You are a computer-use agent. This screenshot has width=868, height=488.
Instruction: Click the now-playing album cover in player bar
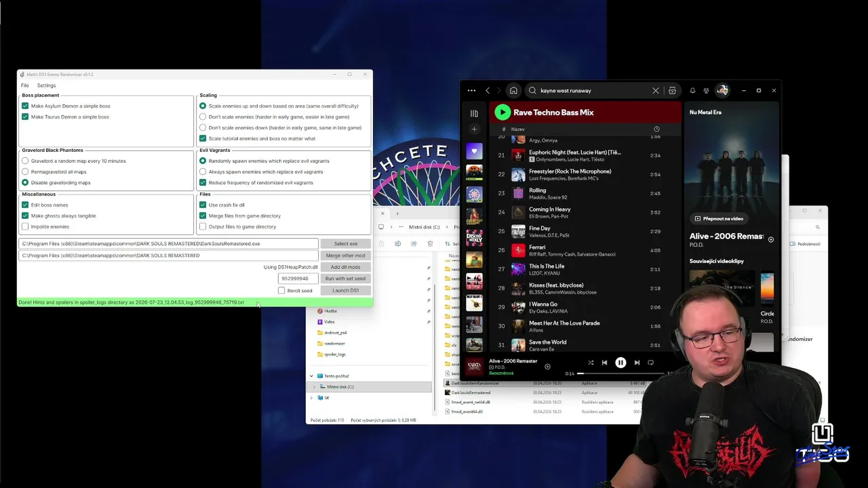click(x=475, y=366)
